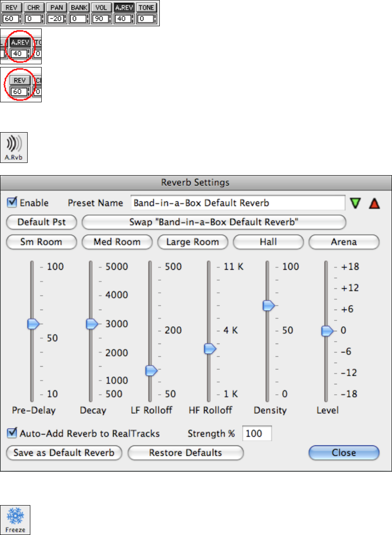
Task: Click the circled A.REV button in the closeup
Action: click(x=20, y=42)
